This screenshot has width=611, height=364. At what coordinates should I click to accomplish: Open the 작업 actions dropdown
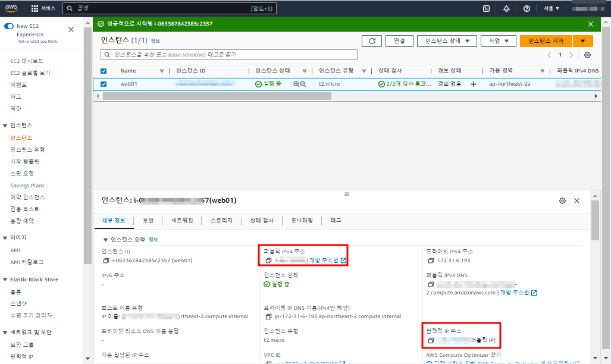[x=499, y=41]
